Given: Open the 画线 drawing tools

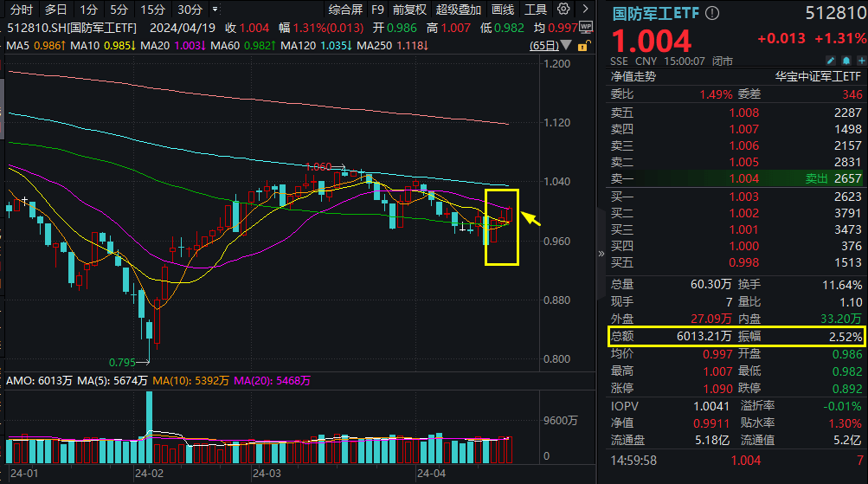Looking at the screenshot, I should tap(503, 10).
